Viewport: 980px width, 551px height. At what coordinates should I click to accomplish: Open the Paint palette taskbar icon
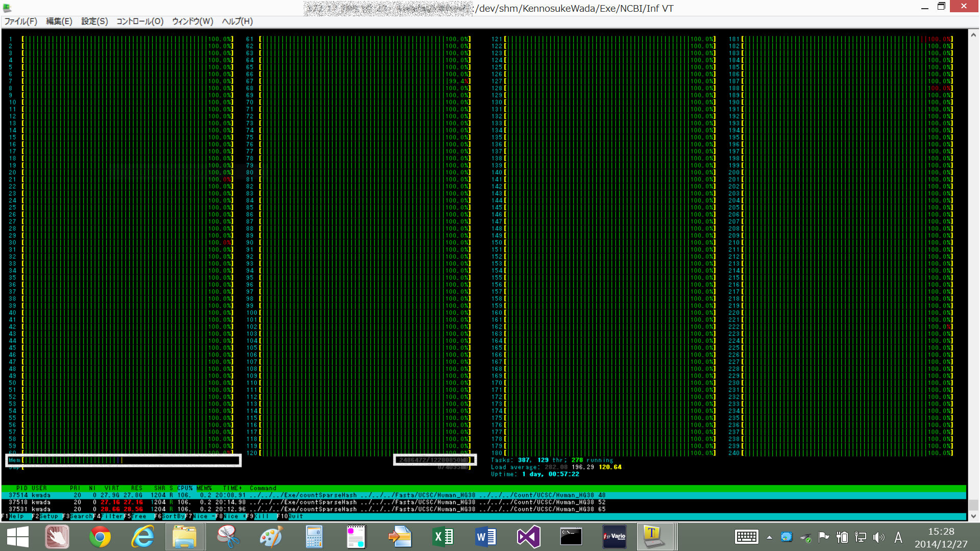(271, 537)
